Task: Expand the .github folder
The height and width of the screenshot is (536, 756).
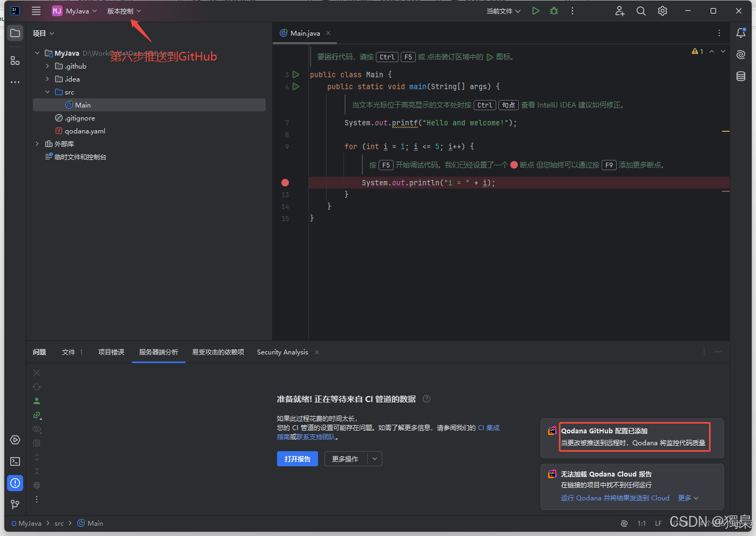Action: point(47,66)
